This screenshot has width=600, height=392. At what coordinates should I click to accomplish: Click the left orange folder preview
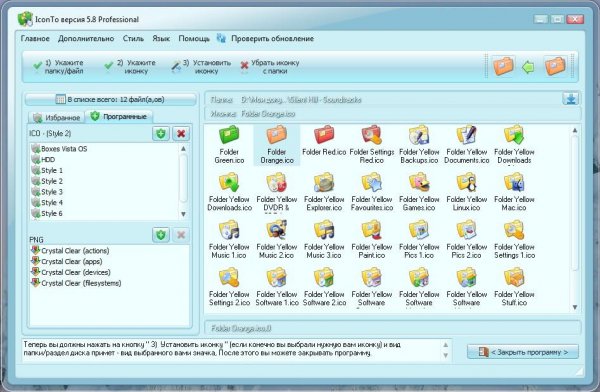pos(503,67)
